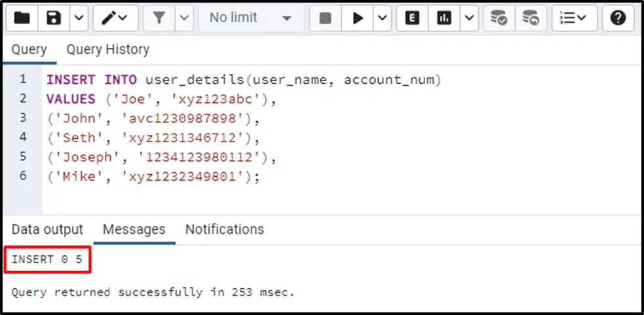Expand the save options dropdown arrow

pos(78,18)
